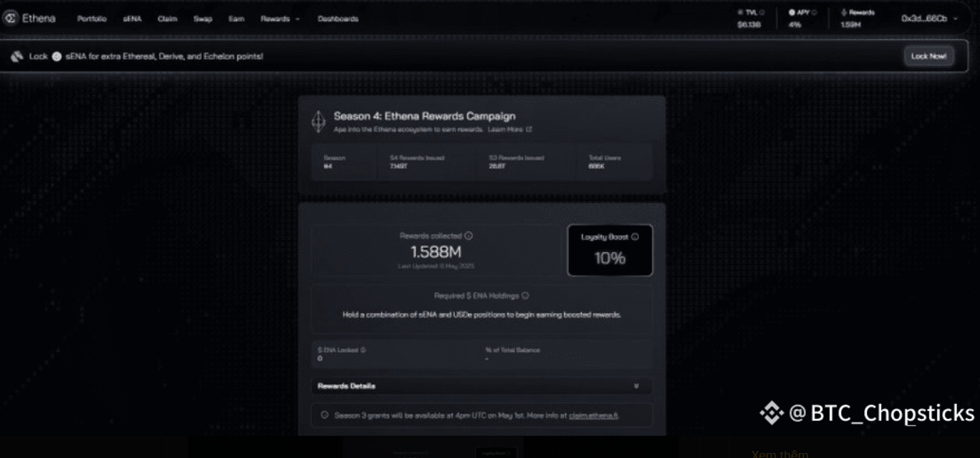Open the Dashboards page
980x458 pixels.
(x=338, y=19)
